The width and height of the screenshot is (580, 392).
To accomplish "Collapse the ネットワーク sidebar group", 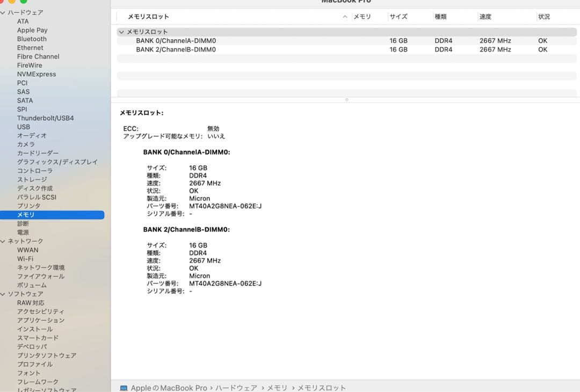I will pyautogui.click(x=4, y=241).
